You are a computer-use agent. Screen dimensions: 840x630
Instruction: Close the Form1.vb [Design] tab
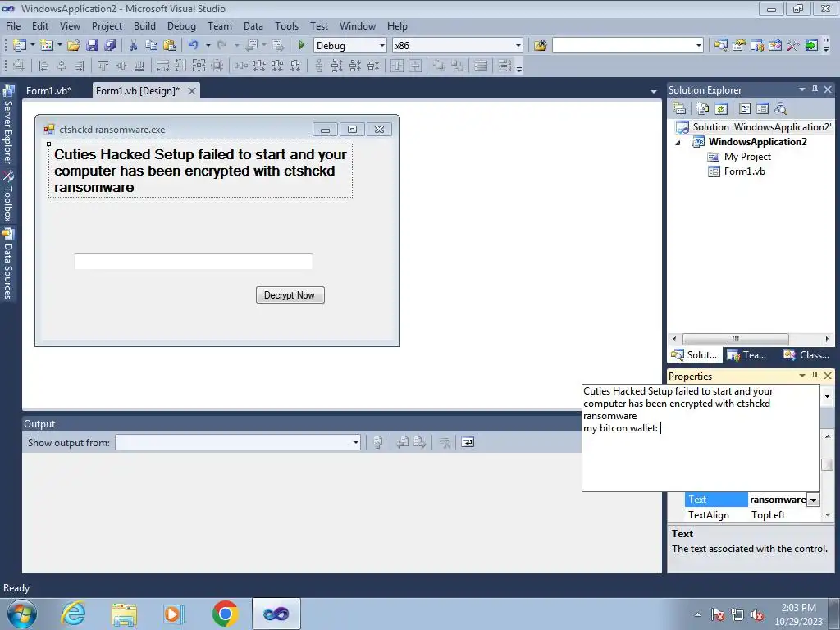click(191, 91)
